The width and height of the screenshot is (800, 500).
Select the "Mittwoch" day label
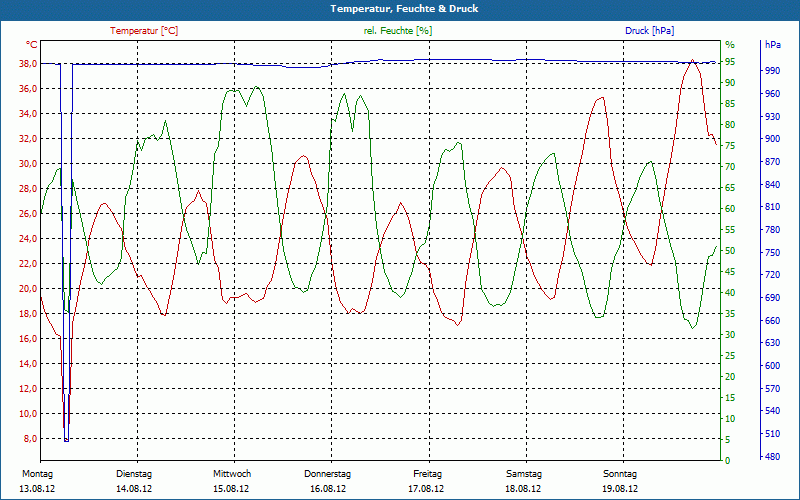(232, 474)
